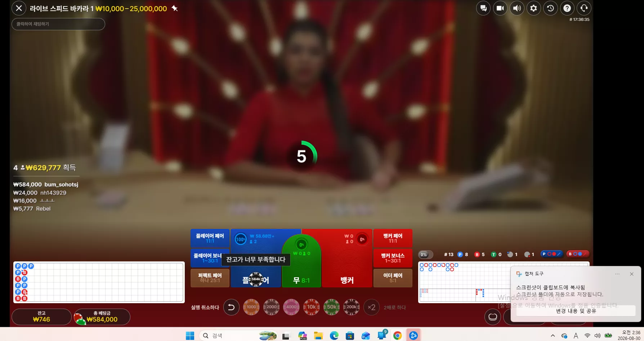
Task: Open the game history clock icon
Action: tap(550, 8)
